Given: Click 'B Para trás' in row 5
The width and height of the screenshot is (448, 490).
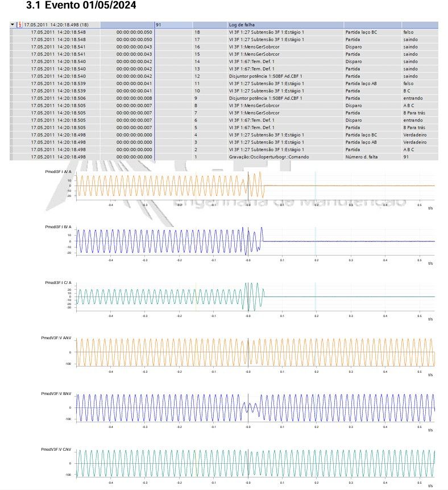Looking at the screenshot, I should [x=414, y=127].
